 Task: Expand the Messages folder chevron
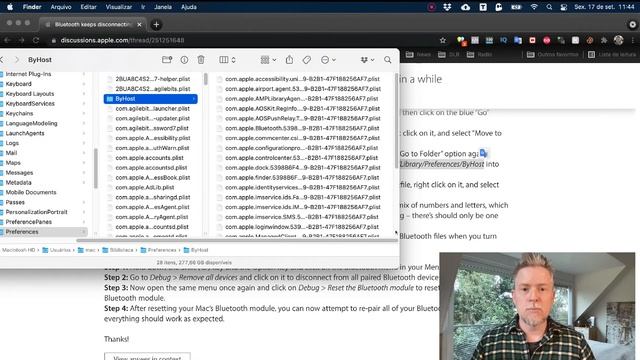(x=84, y=173)
